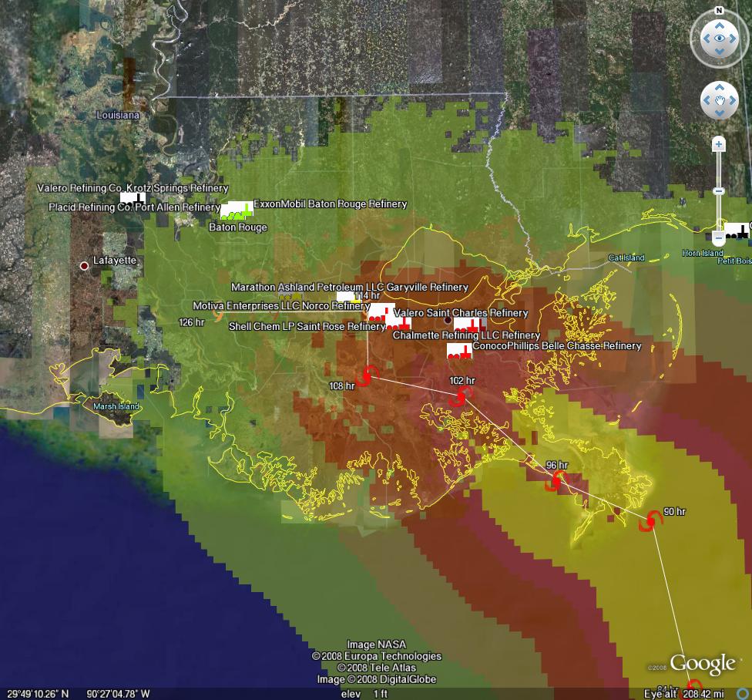Click the Marathon Ashland Petroleum Garyville label
The height and width of the screenshot is (700, 752).
click(350, 287)
